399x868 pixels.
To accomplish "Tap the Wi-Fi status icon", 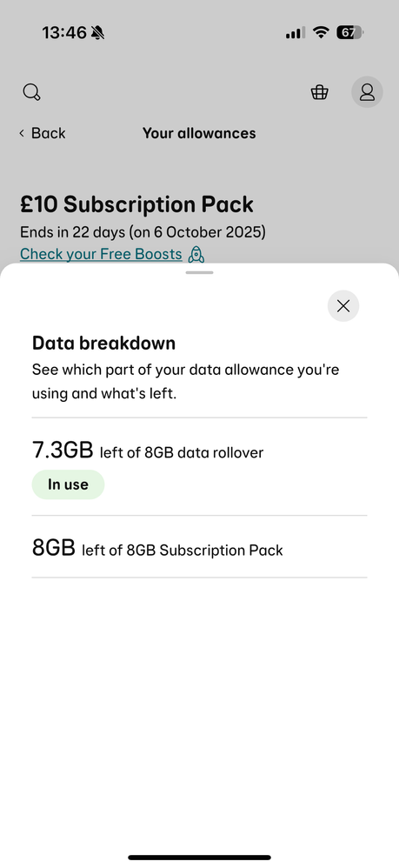I will [x=321, y=33].
